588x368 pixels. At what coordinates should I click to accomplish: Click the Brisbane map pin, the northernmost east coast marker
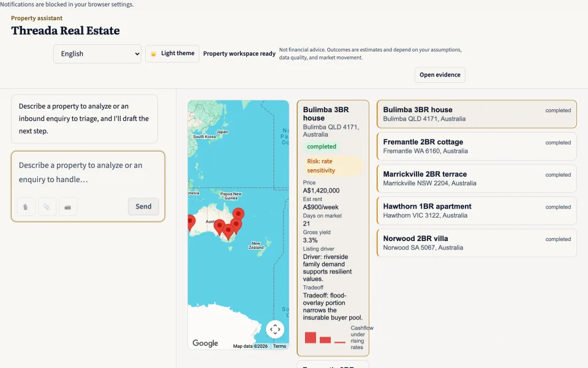[238, 215]
